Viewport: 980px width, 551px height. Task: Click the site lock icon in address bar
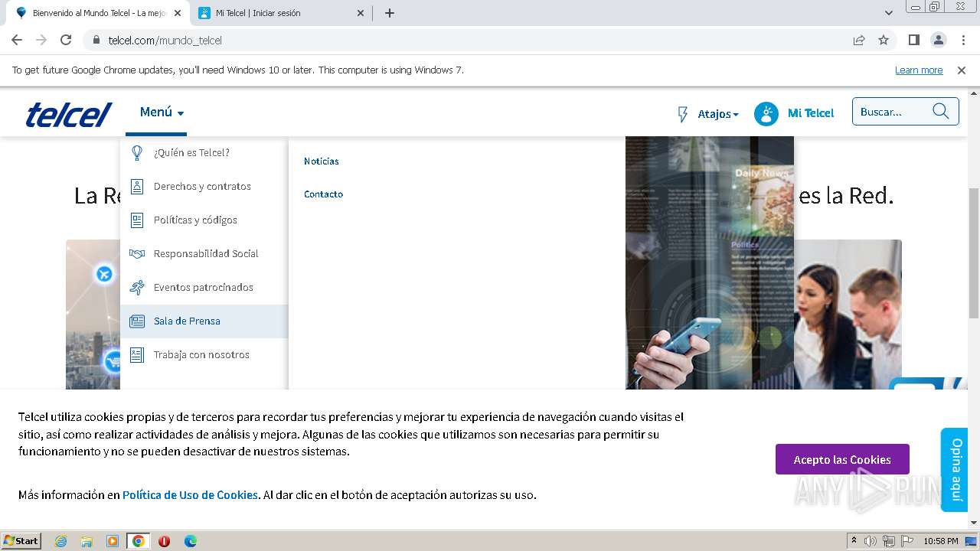pyautogui.click(x=96, y=40)
